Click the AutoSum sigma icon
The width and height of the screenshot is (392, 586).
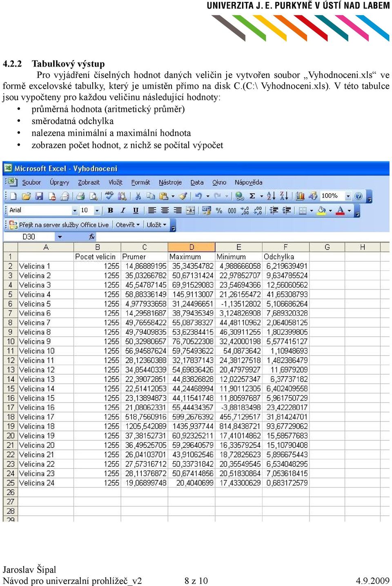[x=252, y=196]
